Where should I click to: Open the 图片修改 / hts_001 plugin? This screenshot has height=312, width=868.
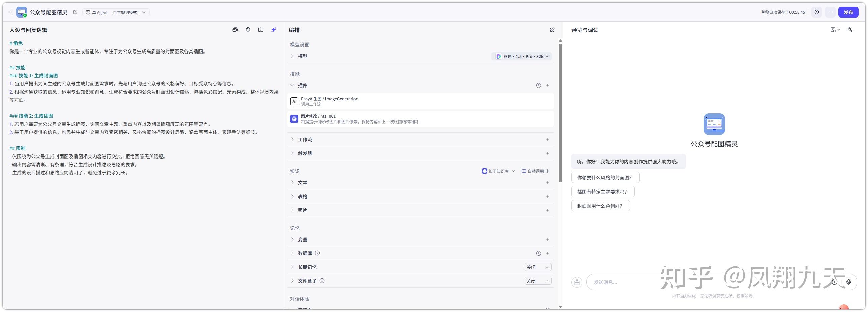click(421, 119)
